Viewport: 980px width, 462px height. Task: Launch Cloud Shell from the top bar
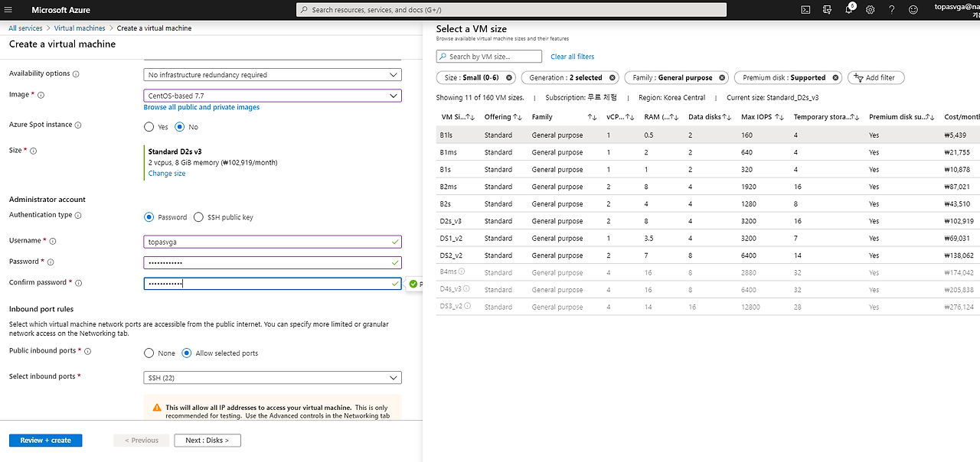[x=806, y=10]
